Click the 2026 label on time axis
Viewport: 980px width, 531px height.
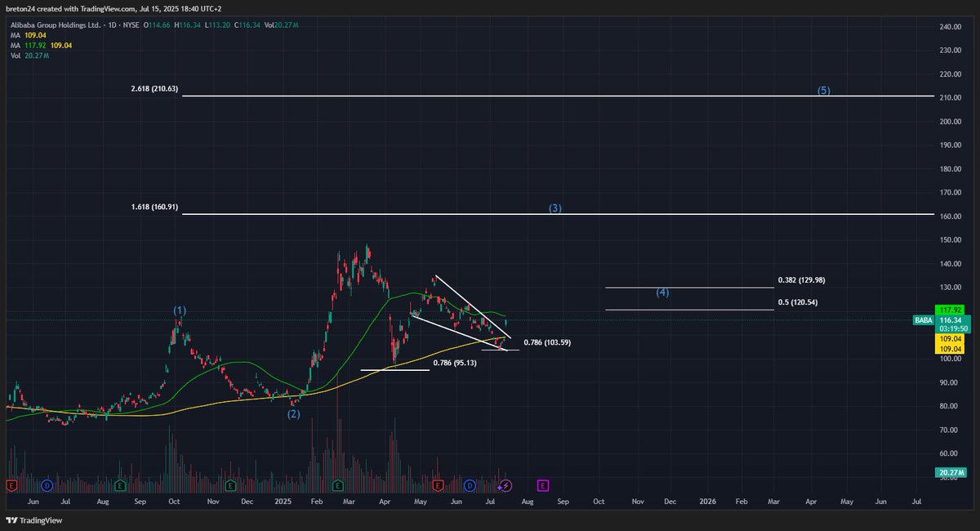pyautogui.click(x=707, y=500)
